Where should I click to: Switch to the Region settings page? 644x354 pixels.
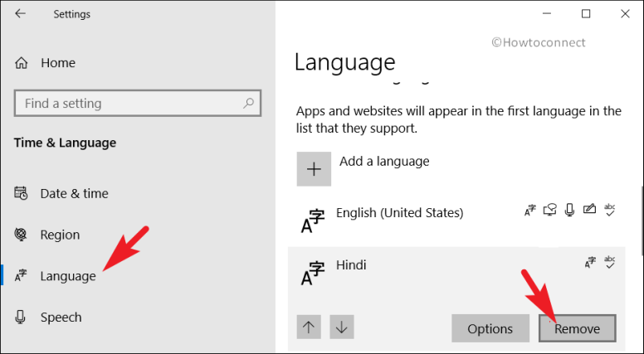tap(60, 235)
